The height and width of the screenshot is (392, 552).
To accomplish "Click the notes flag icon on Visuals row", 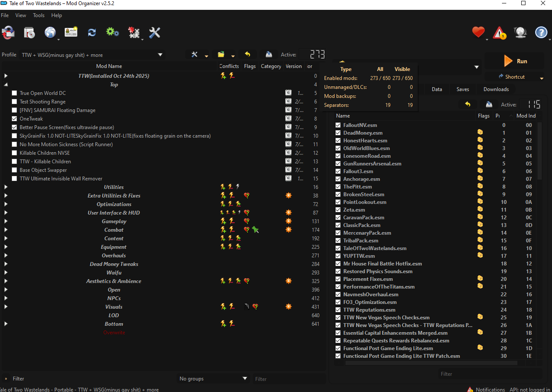I will tap(247, 307).
